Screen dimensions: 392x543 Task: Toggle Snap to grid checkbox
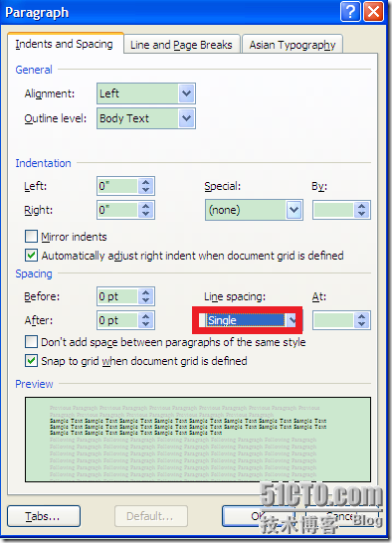[31, 360]
